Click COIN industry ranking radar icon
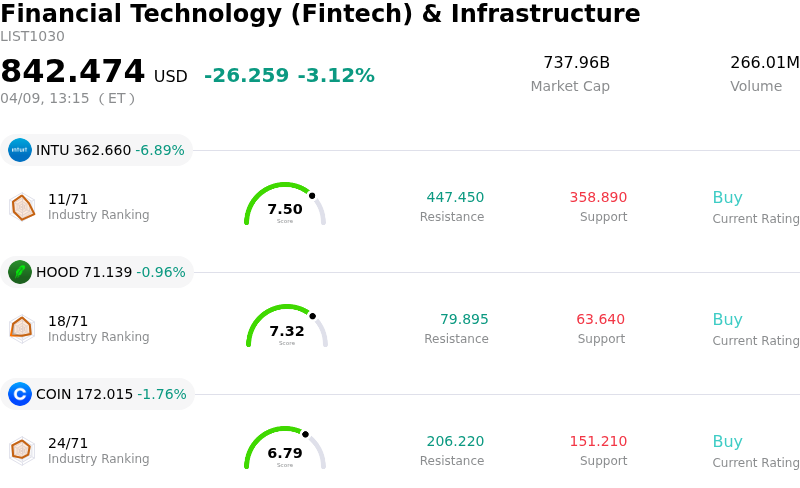The image size is (800, 488). [x=21, y=450]
